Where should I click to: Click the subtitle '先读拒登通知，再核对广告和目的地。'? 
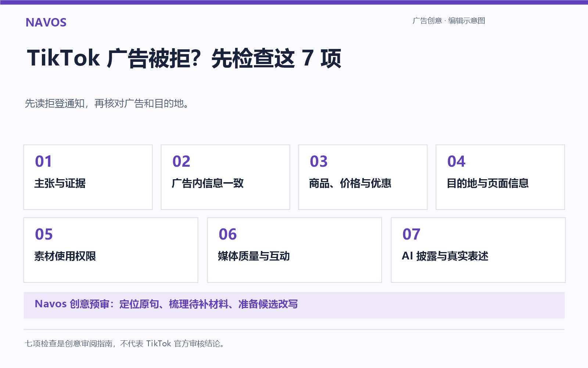(x=107, y=103)
